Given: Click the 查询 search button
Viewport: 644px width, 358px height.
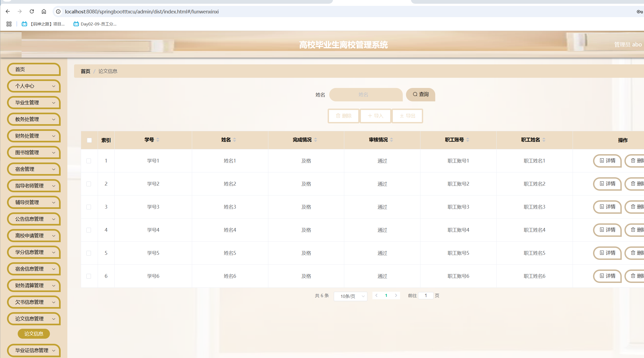Looking at the screenshot, I should coord(420,94).
